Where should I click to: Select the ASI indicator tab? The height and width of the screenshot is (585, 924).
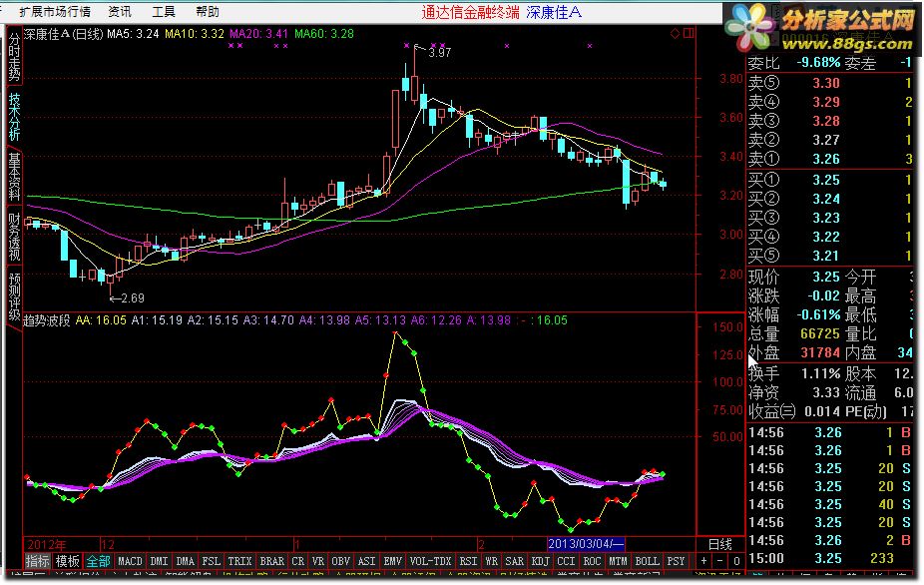tap(366, 561)
